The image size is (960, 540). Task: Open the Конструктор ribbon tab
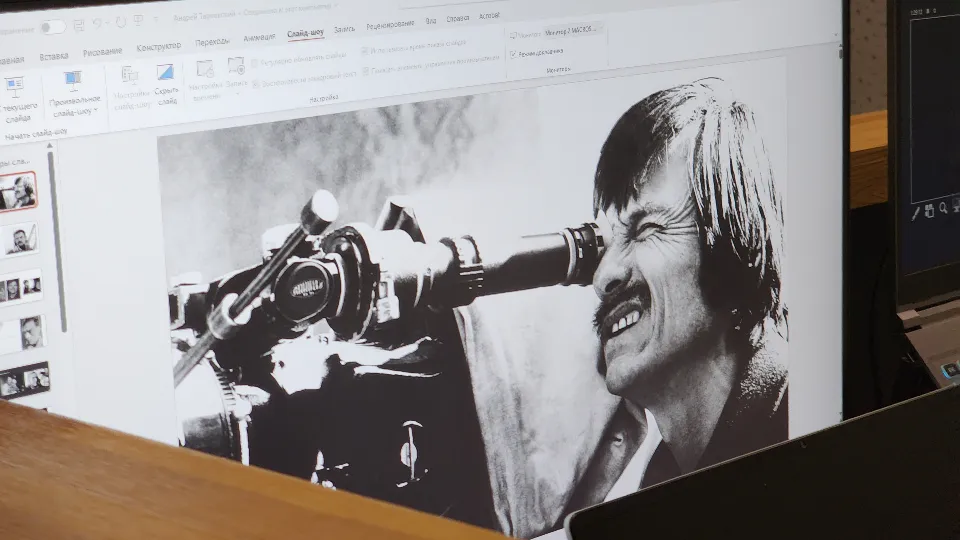tap(159, 47)
